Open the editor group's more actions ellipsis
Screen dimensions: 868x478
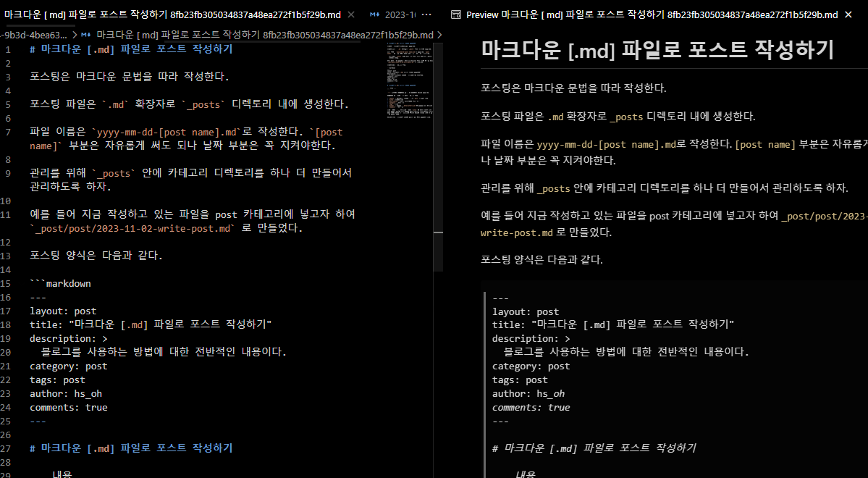[426, 15]
